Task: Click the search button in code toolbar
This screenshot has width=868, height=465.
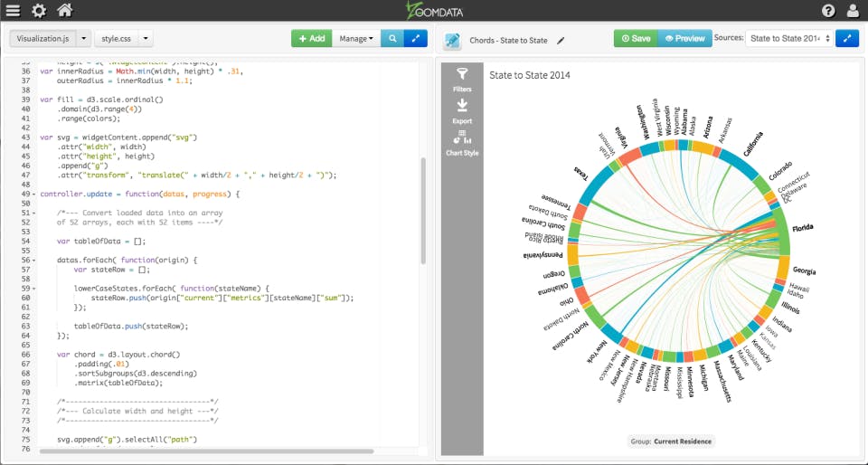Action: [392, 38]
